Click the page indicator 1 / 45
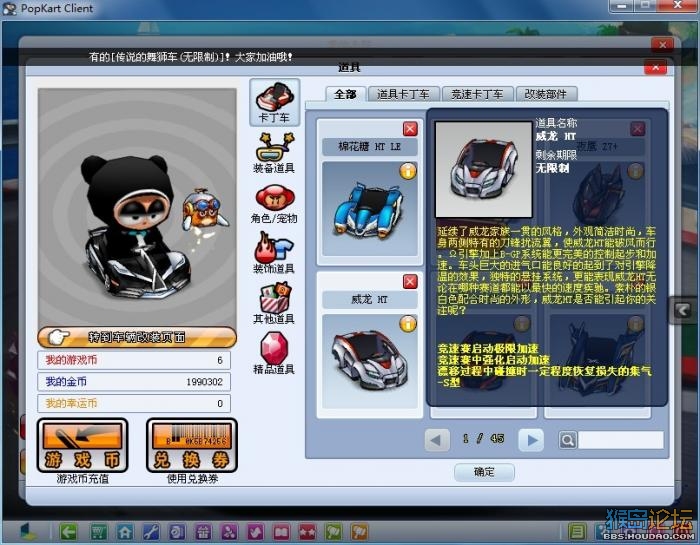The width and height of the screenshot is (700, 545). click(484, 439)
